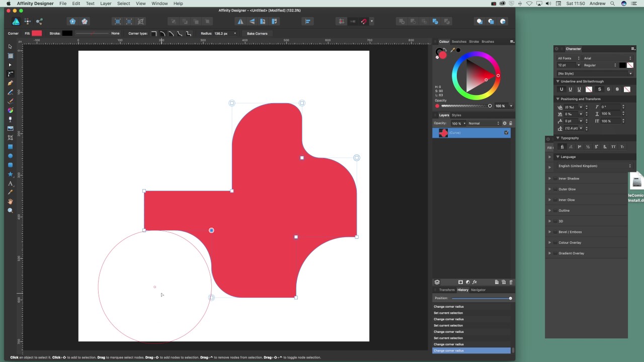Select the Node tool
Image resolution: width=644 pixels, height=362 pixels.
pyautogui.click(x=10, y=65)
